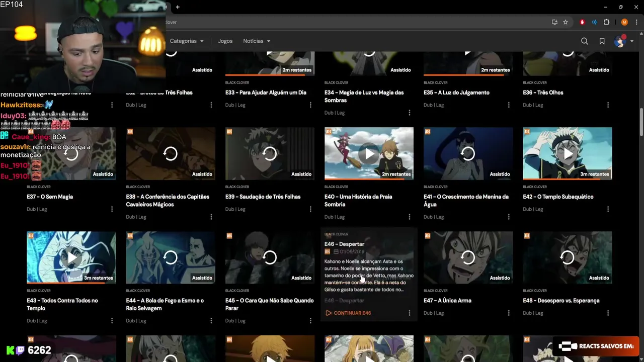Open the Chrome three-dot menu
Screen dimensions: 644x362
pyautogui.click(x=636, y=22)
